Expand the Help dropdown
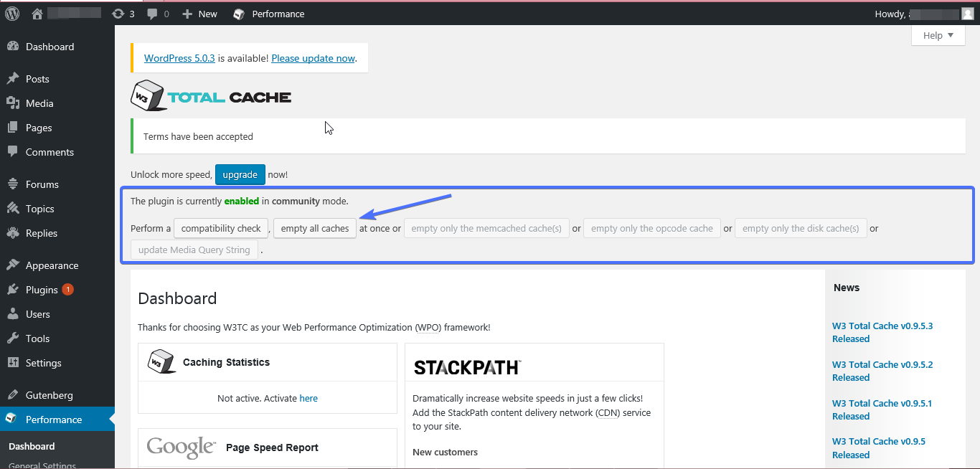 tap(938, 36)
